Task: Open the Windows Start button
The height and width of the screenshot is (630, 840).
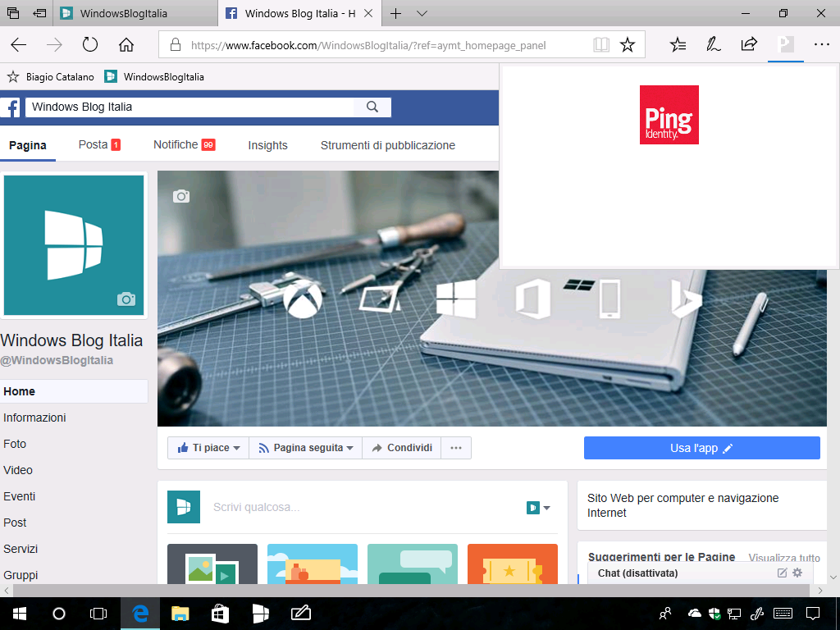Action: click(20, 614)
